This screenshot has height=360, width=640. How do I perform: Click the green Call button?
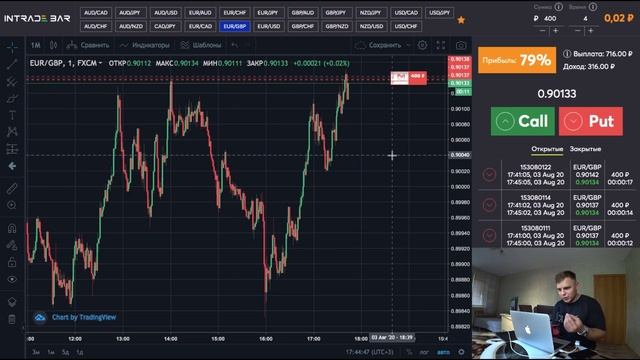pyautogui.click(x=522, y=121)
